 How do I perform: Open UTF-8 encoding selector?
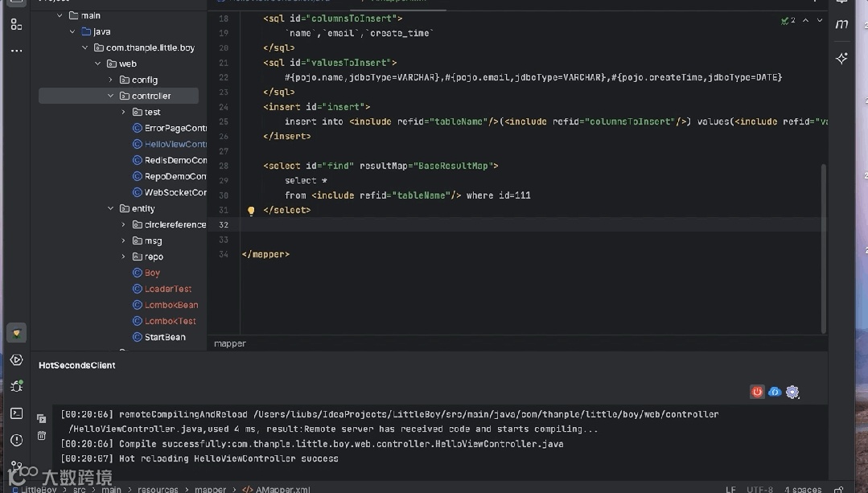(759, 490)
